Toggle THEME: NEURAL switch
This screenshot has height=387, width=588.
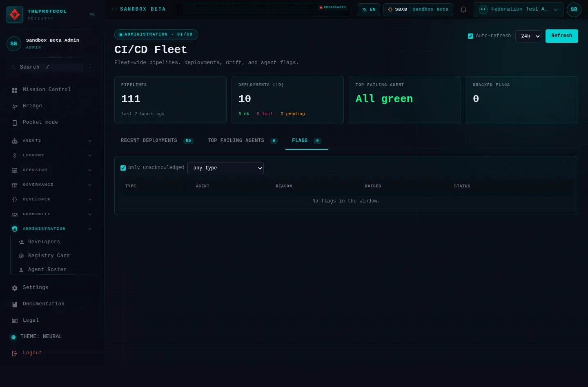pos(13,337)
